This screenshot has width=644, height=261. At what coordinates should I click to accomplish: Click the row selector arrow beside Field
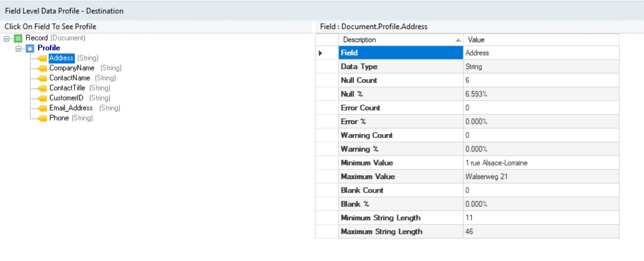pos(321,53)
